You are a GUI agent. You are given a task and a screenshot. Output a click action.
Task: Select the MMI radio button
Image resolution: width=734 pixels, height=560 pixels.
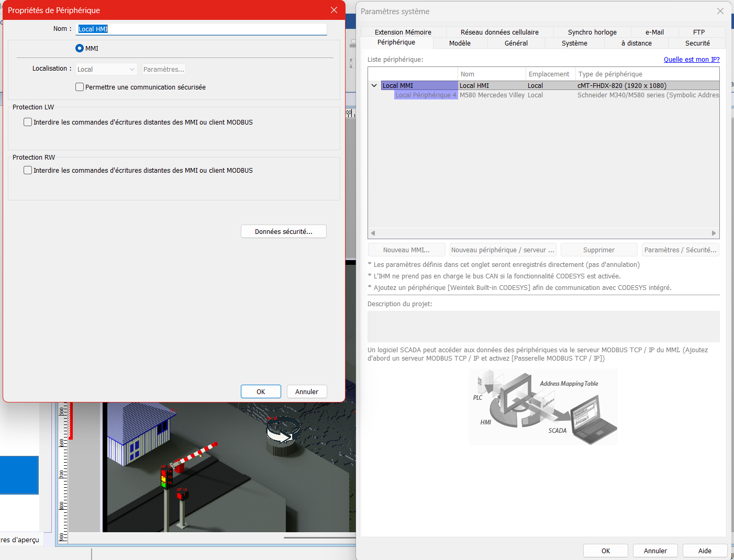point(80,48)
